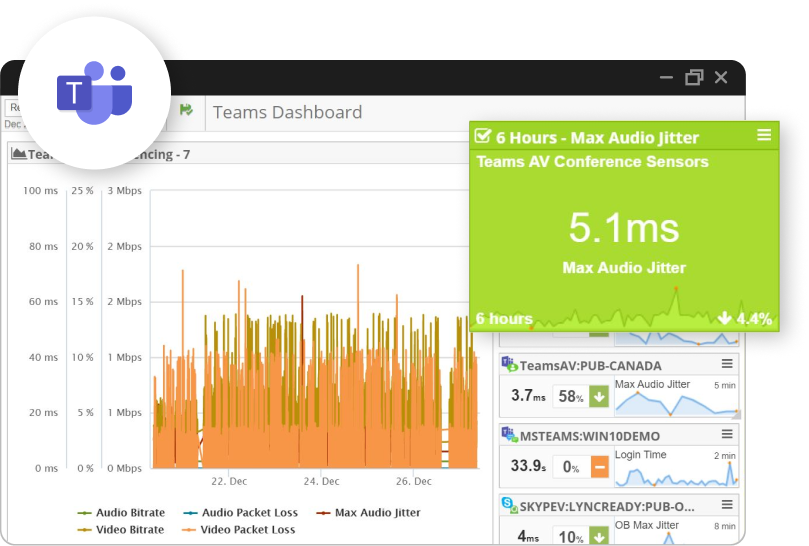Select the Teams Dashboard title
This screenshot has height=546, width=809.
[x=287, y=112]
